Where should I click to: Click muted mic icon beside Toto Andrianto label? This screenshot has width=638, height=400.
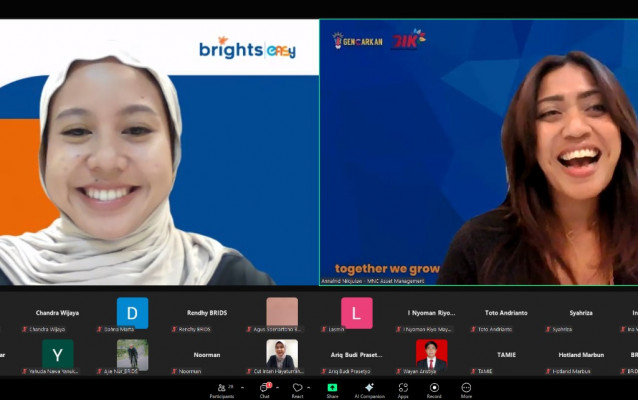[473, 329]
